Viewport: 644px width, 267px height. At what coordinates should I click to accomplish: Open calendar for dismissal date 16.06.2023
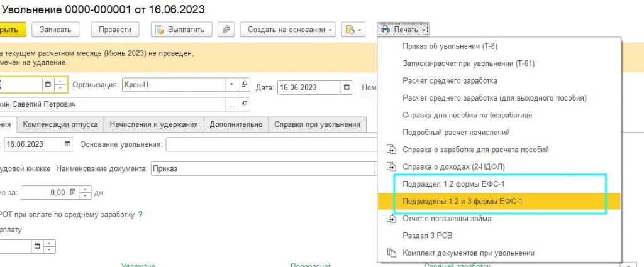[x=67, y=144]
